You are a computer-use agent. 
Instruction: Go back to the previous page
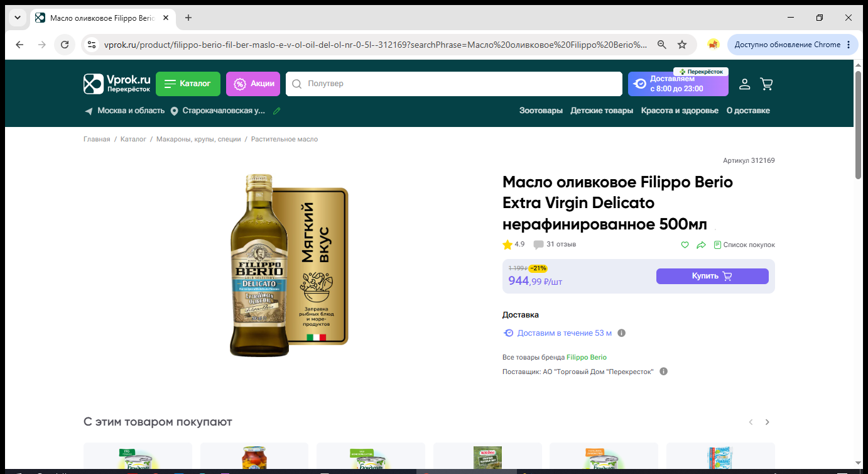point(19,45)
